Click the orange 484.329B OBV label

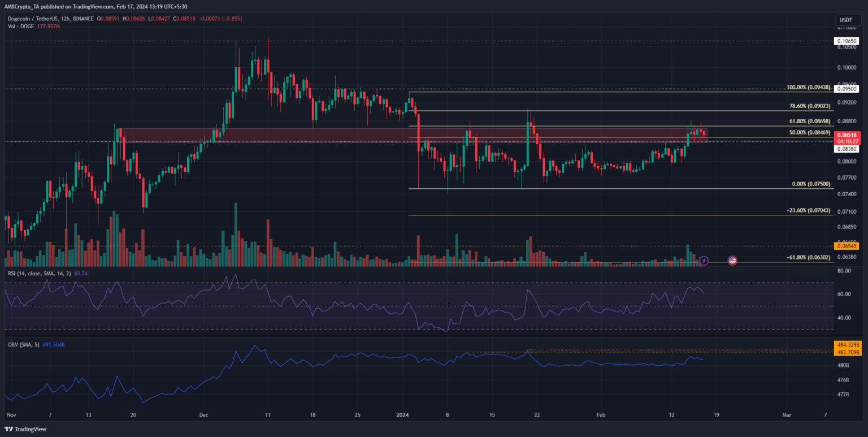pyautogui.click(x=848, y=344)
